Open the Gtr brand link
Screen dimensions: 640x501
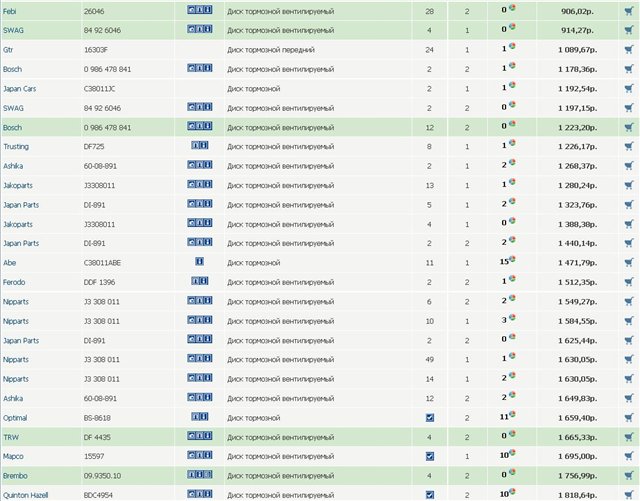coord(8,50)
